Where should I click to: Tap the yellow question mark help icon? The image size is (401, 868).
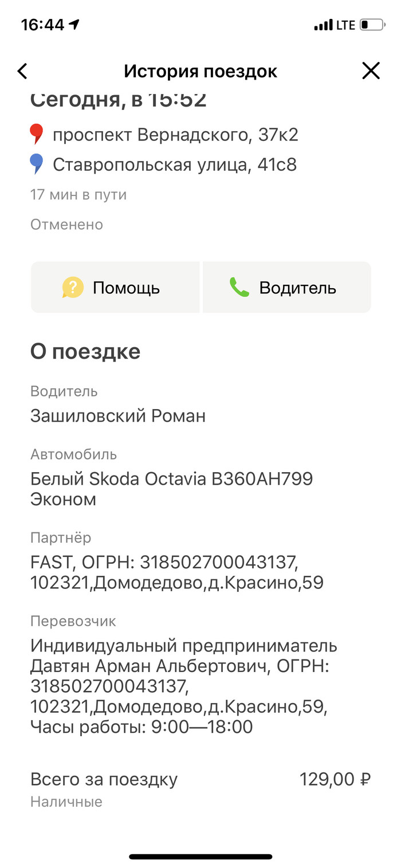(x=73, y=288)
